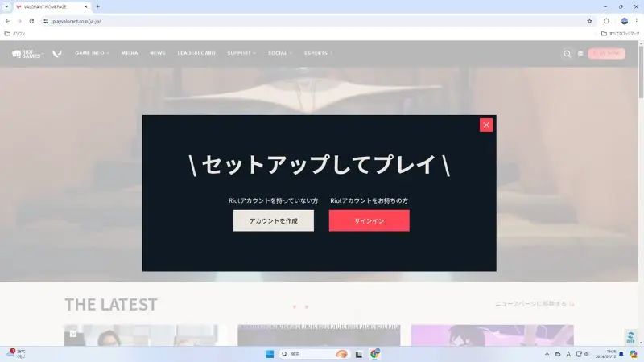Open the Chrome extensions puzzle icon

pos(606,21)
